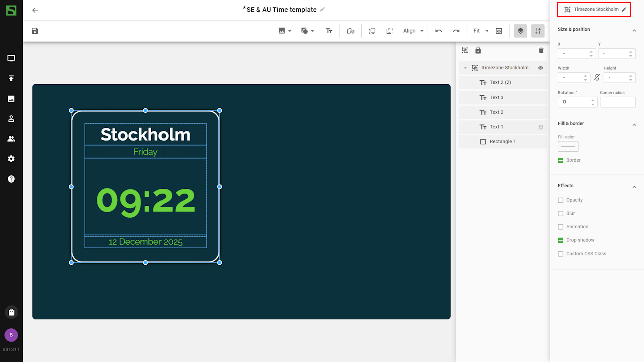Select the Rectangle 1 layer
Screen dimensions: 644x362
coord(502,142)
